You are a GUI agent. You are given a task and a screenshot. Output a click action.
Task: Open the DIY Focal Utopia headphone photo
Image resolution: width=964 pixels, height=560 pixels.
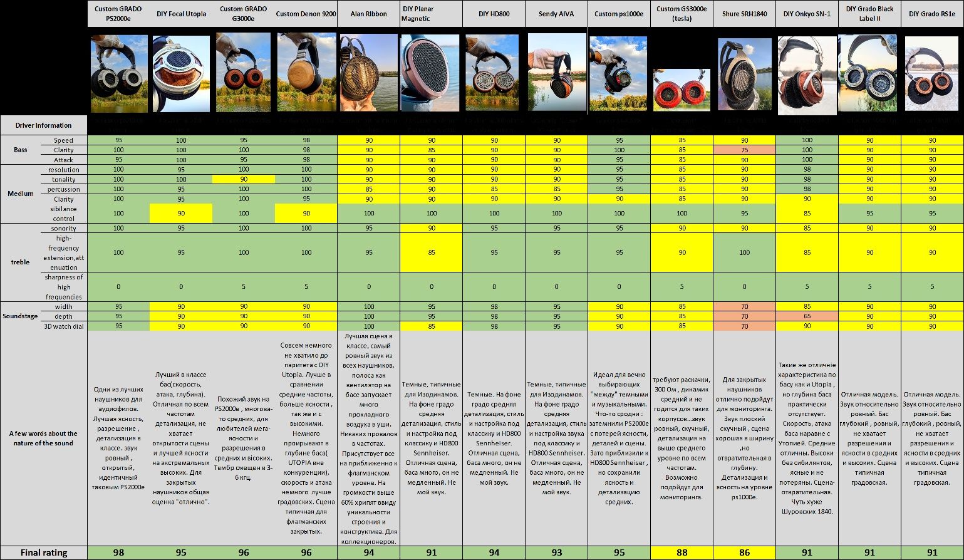coord(181,73)
